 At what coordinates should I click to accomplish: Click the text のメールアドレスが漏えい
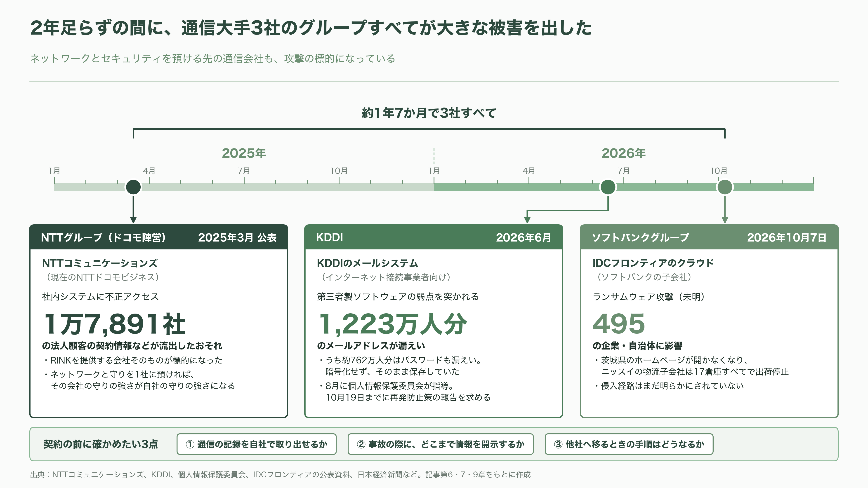pyautogui.click(x=371, y=345)
